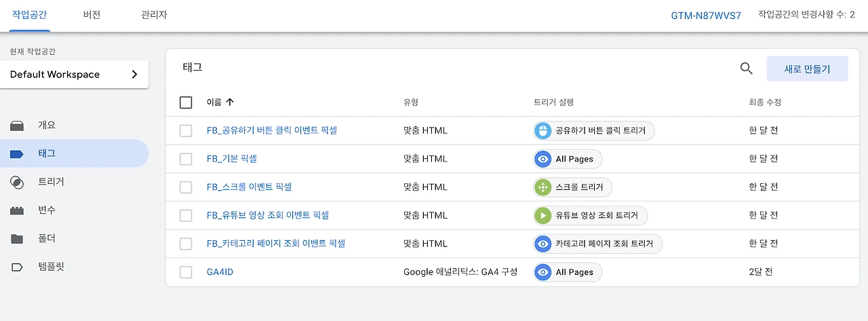Click the 유튜브 영상 조회 트리거 chip
868x321 pixels.
click(590, 215)
